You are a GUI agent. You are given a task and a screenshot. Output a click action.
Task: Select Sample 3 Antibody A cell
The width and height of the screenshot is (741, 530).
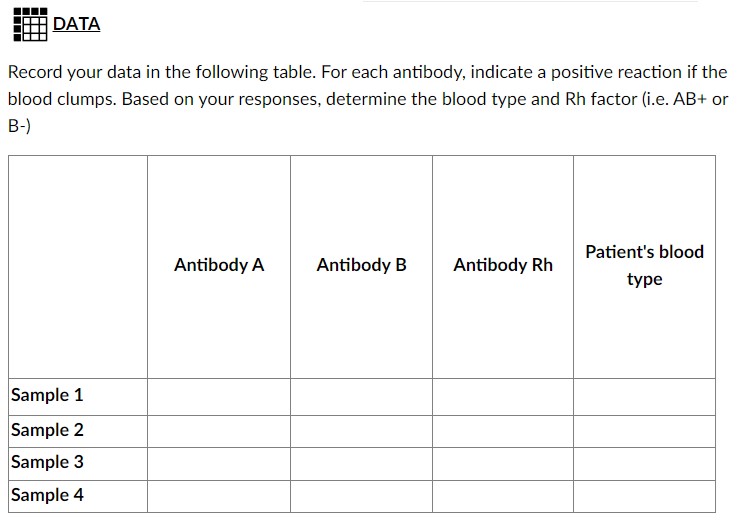pos(219,464)
